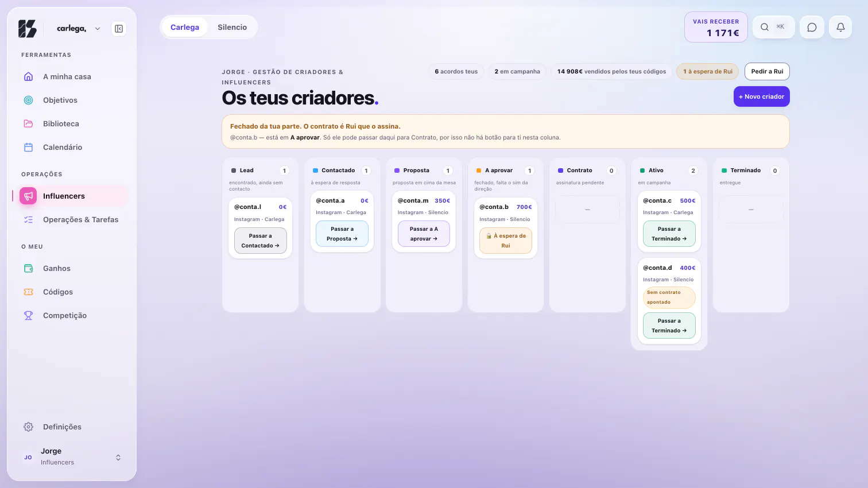Screen dimensions: 868x488
Task: Open the Competição trophy icon
Action: click(x=28, y=315)
